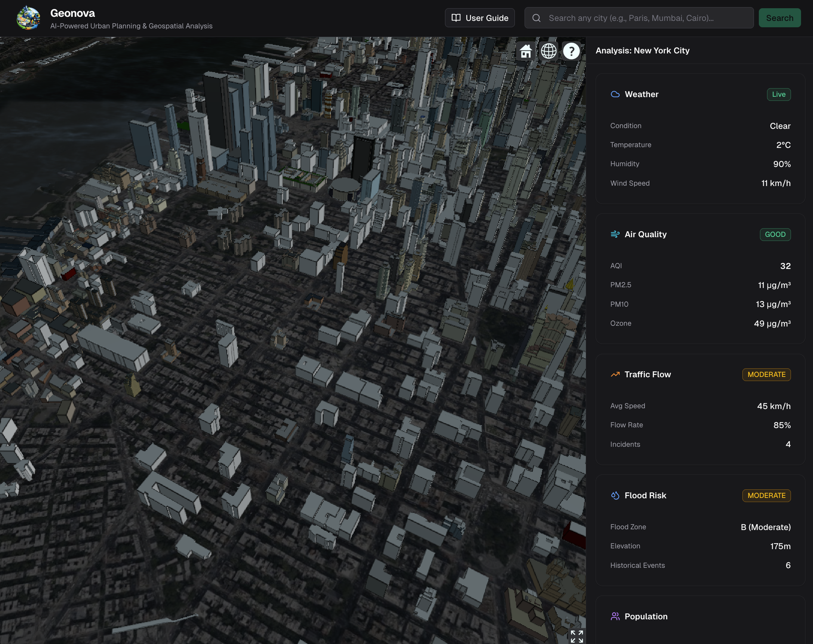Select the Analysis: New York City header

click(643, 50)
